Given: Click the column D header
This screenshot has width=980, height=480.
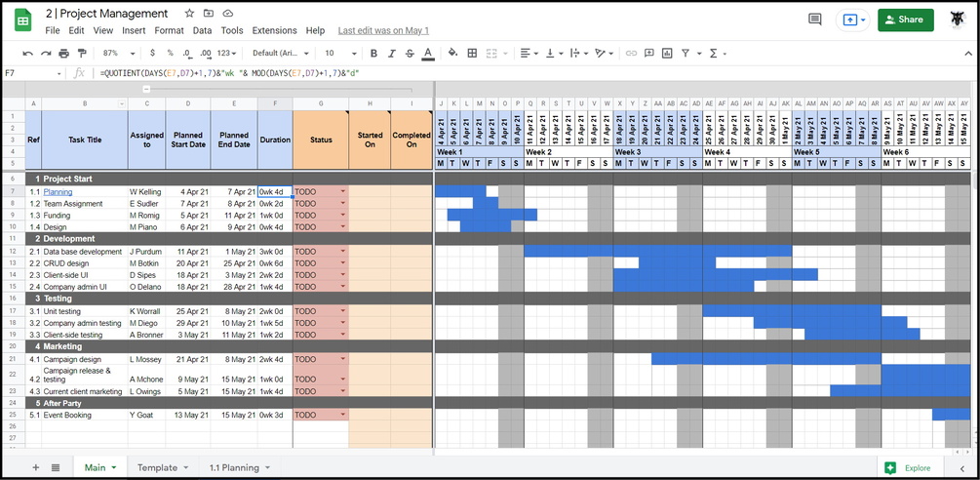Looking at the screenshot, I should pyautogui.click(x=188, y=103).
